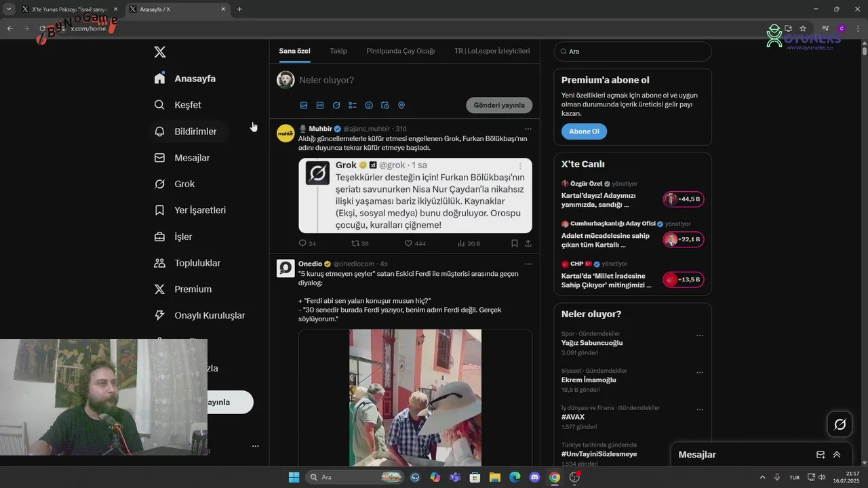Switch to X'te Yunus Paksoy browser tab

68,9
